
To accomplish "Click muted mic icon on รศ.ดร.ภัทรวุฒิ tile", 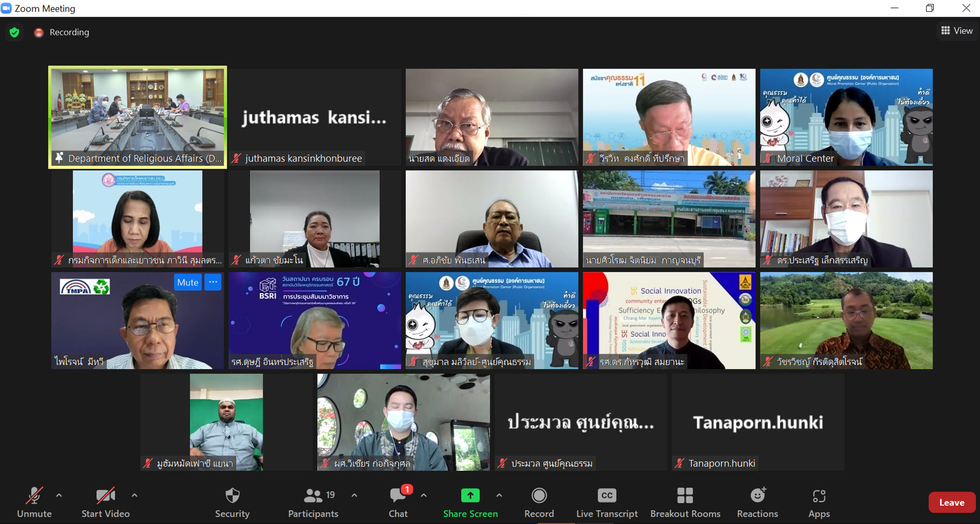I will click(x=591, y=361).
